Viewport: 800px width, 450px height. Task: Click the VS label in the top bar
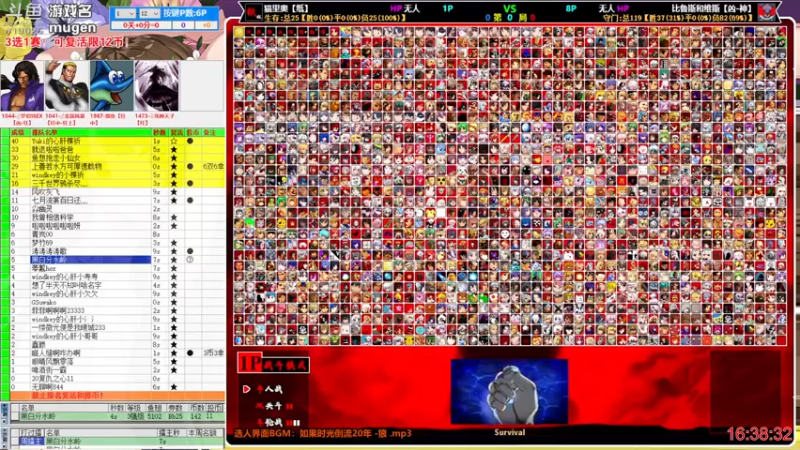(x=509, y=8)
